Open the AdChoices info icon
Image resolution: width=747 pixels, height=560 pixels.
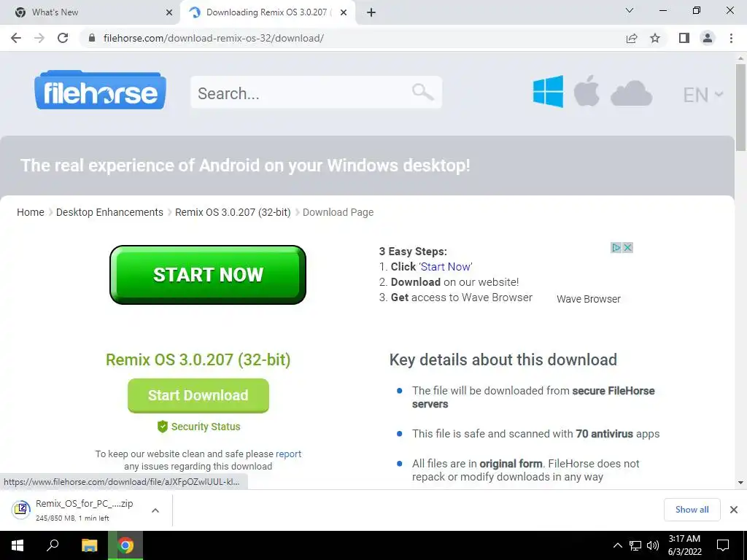pyautogui.click(x=616, y=248)
